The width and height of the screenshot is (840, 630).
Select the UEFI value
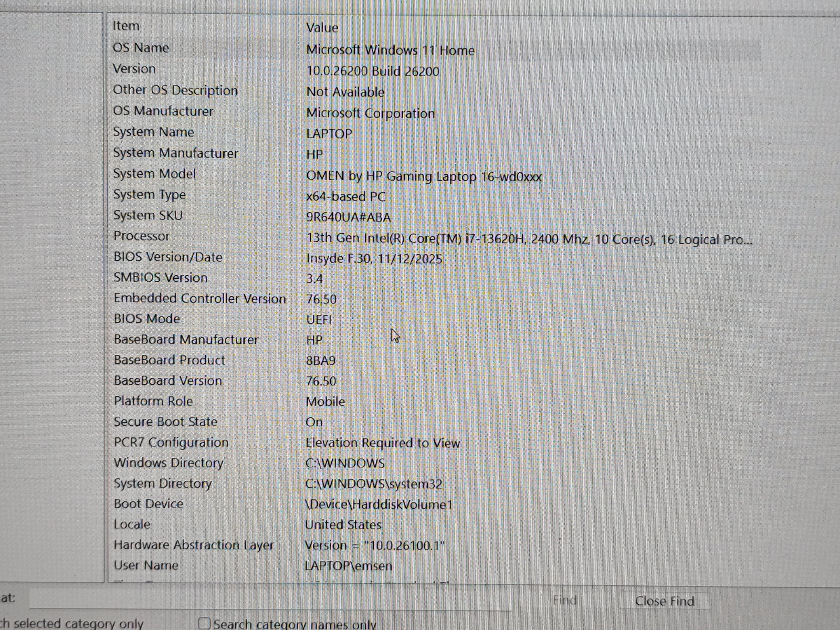pyautogui.click(x=319, y=320)
